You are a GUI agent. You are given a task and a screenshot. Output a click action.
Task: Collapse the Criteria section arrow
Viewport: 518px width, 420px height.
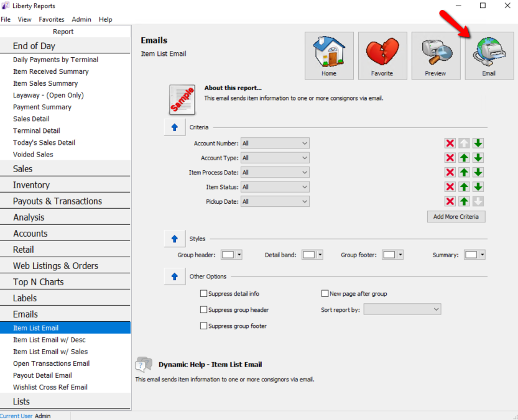coord(175,127)
